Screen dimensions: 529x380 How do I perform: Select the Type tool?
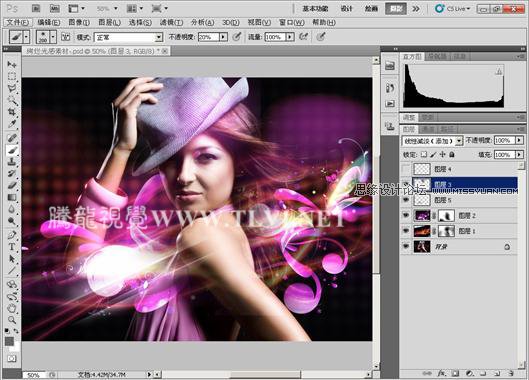pyautogui.click(x=12, y=247)
